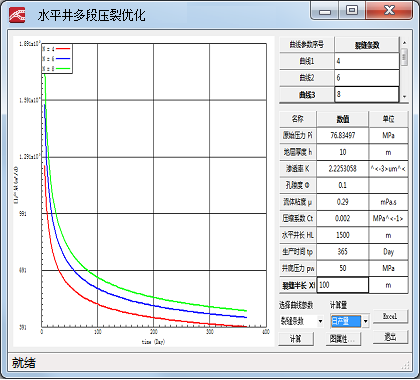Click the 裂缝半长 Xf input field with 100

coord(343,285)
